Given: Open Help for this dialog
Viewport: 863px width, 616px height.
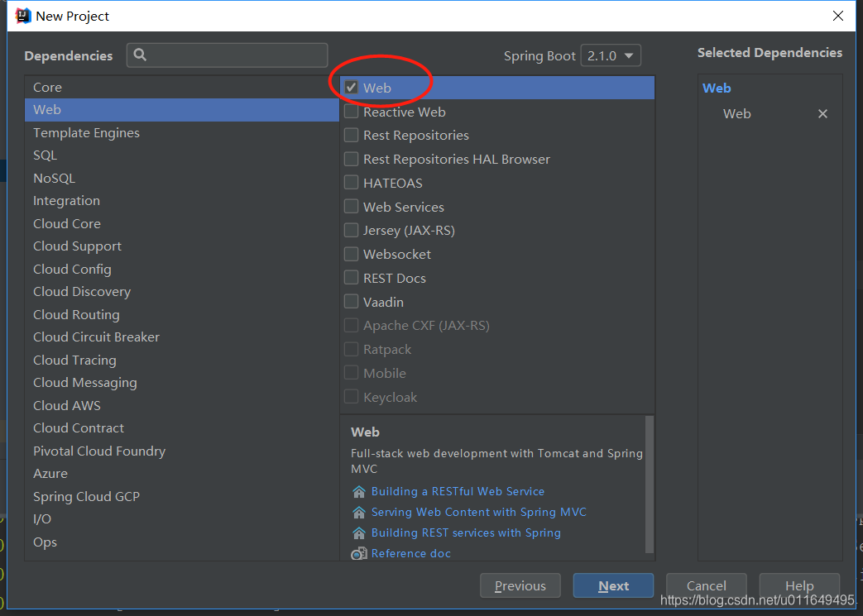Looking at the screenshot, I should pos(799,585).
